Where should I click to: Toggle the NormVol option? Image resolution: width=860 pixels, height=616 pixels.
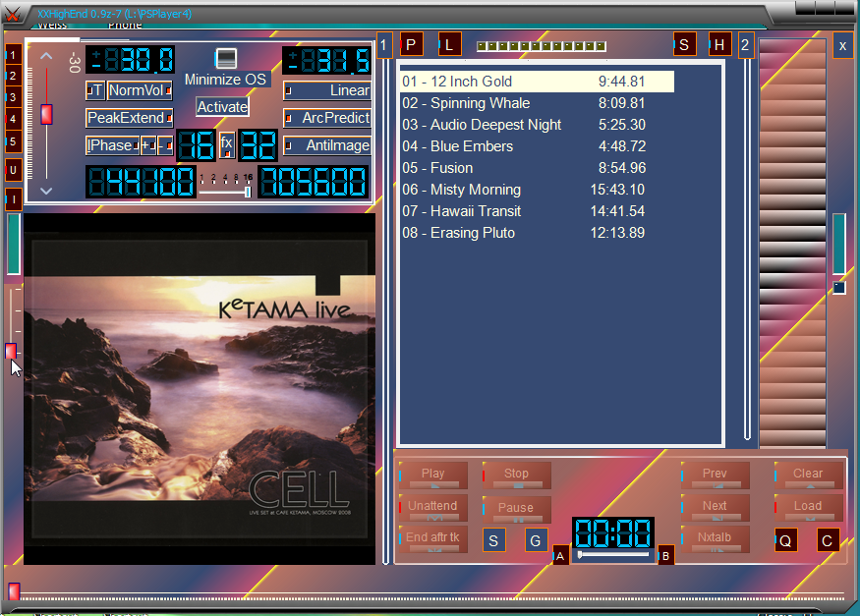click(x=140, y=90)
